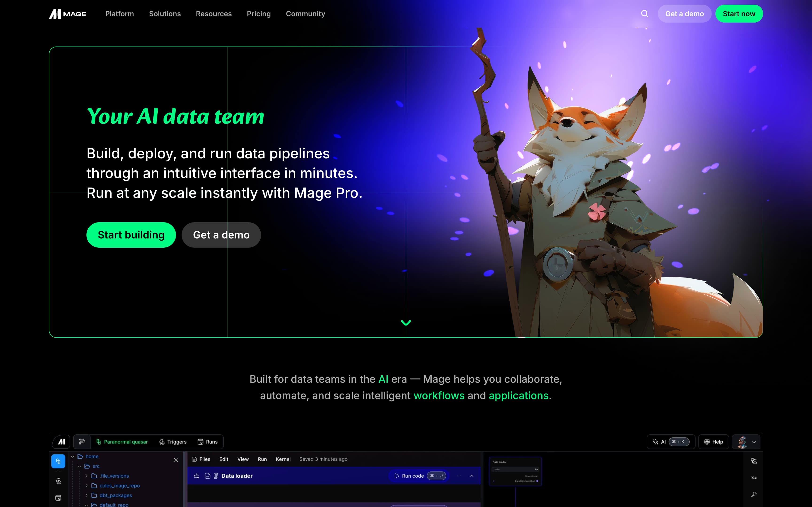Open the Platform navigation menu

[119, 14]
